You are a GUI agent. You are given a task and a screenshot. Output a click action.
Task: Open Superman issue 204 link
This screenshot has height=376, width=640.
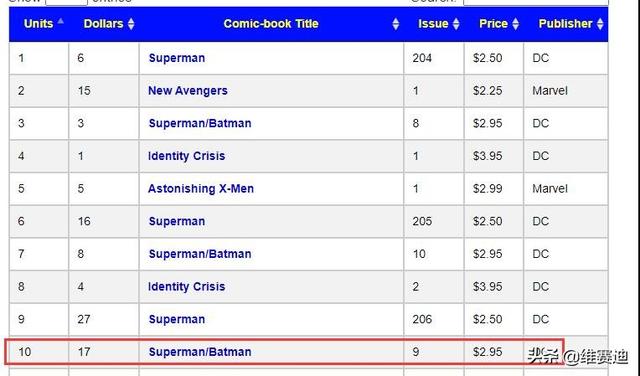[177, 58]
